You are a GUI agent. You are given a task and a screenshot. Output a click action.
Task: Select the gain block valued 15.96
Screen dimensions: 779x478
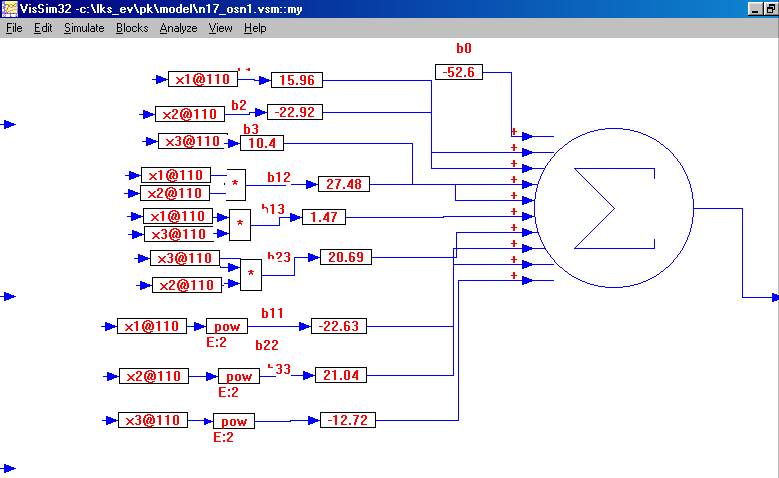click(297, 80)
